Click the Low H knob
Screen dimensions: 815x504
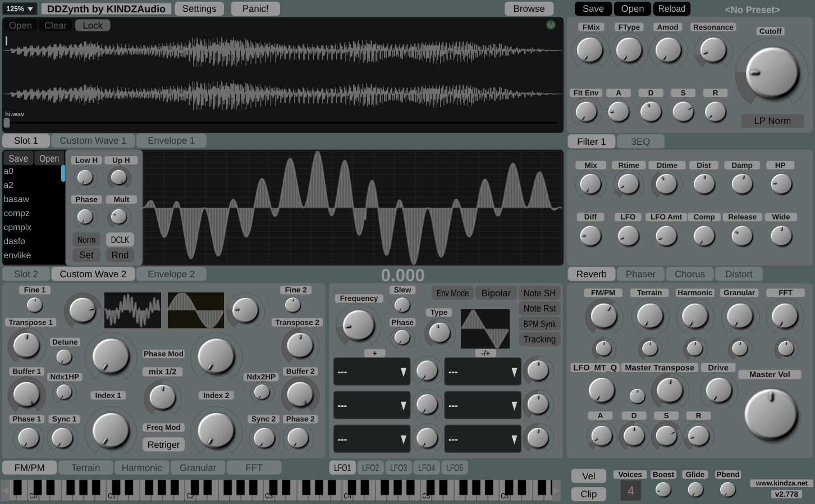click(85, 178)
